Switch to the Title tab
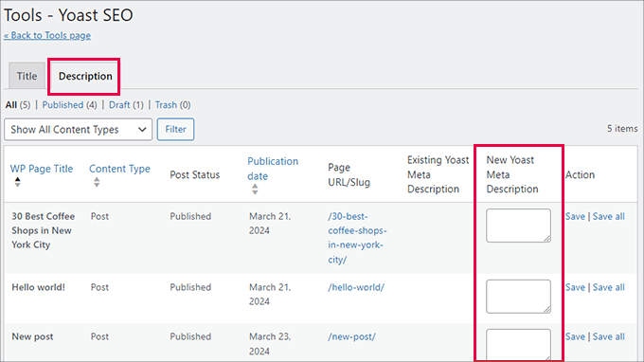Viewport: 644px width, 362px height. (x=27, y=76)
